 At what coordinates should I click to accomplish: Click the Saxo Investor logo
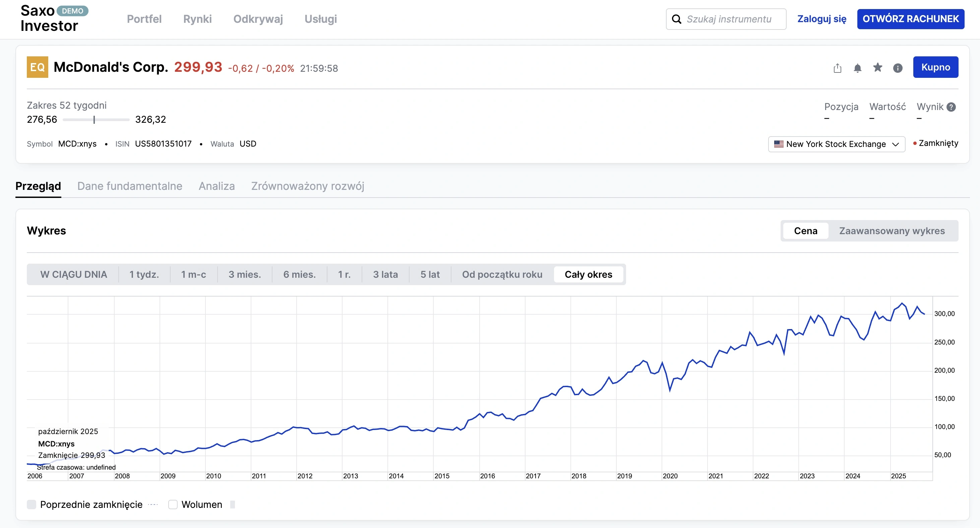50,18
